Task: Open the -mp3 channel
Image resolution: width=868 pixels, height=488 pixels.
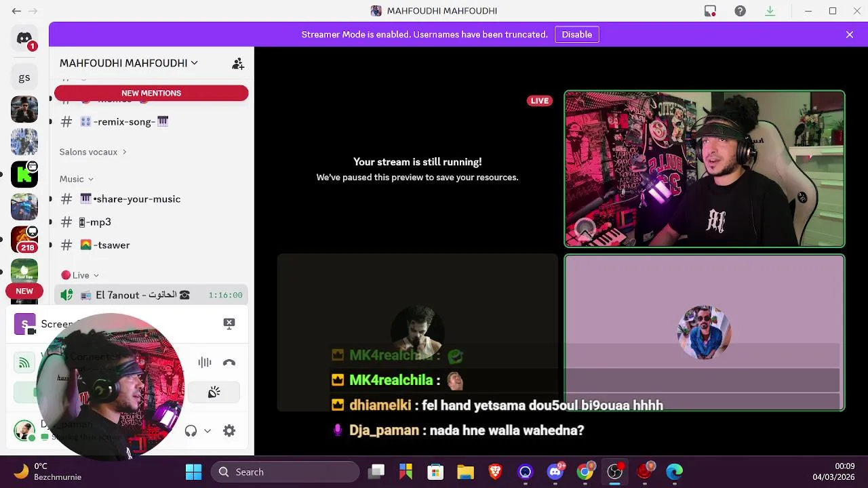Action: click(x=151, y=222)
